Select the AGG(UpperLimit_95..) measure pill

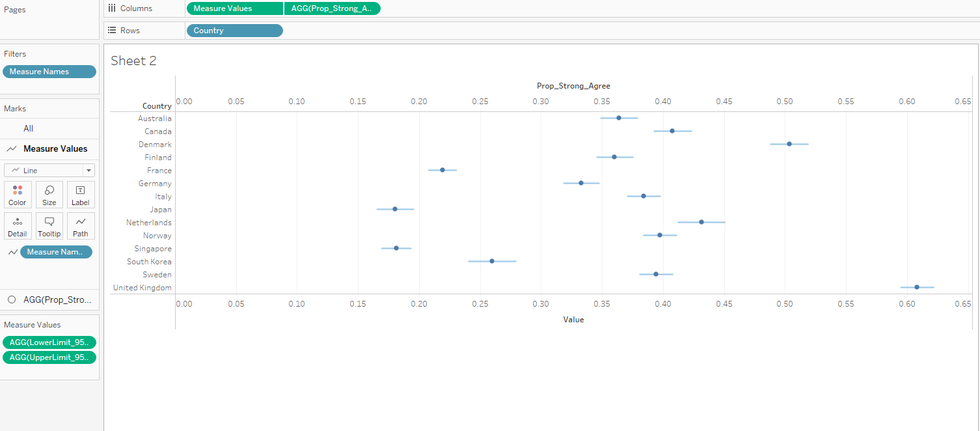49,357
